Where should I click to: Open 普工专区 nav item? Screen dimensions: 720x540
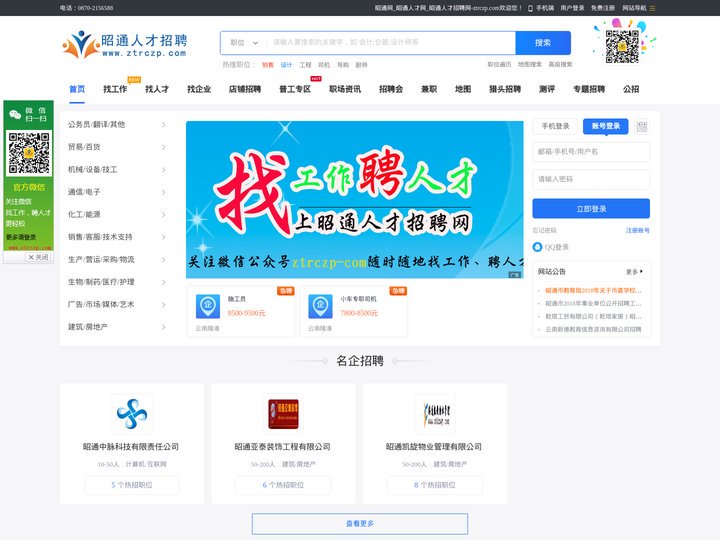tap(295, 89)
